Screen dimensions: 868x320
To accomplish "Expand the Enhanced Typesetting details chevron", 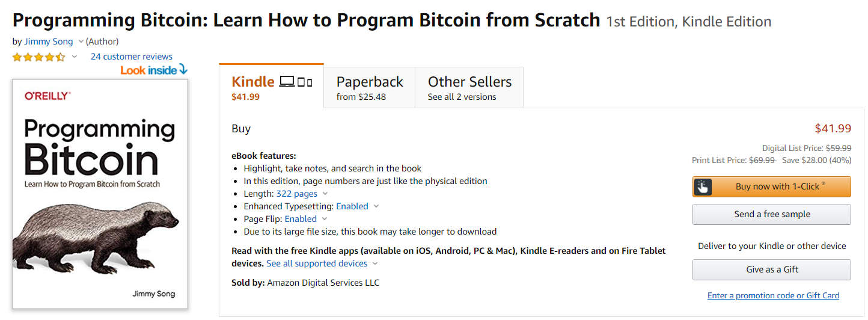I will click(x=376, y=206).
